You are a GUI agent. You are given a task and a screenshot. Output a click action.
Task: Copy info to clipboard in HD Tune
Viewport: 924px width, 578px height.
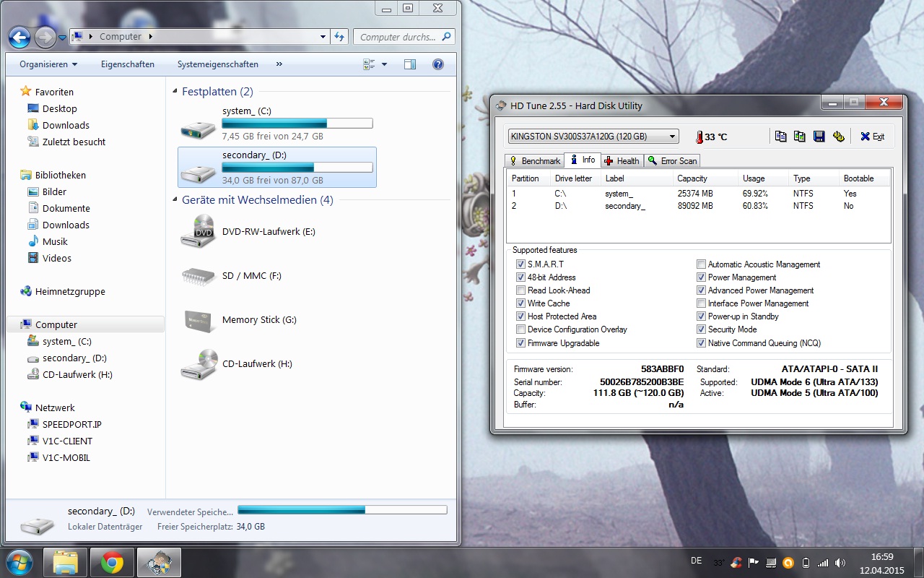781,137
